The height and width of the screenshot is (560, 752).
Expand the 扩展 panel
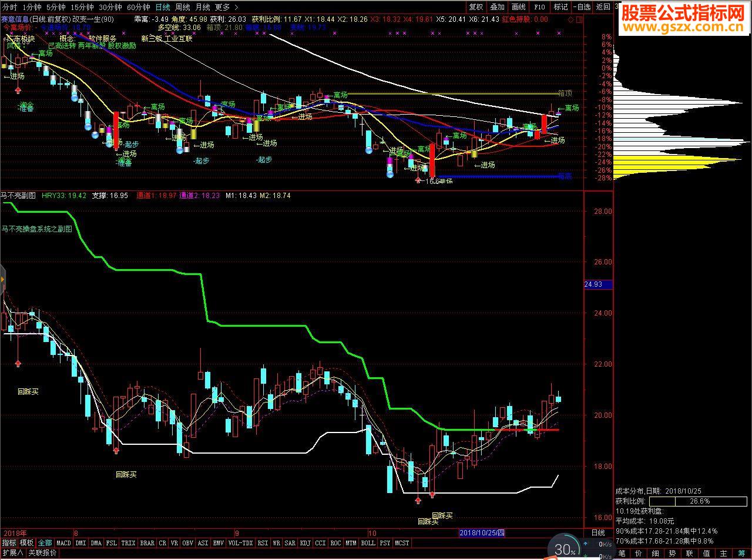pos(12,553)
